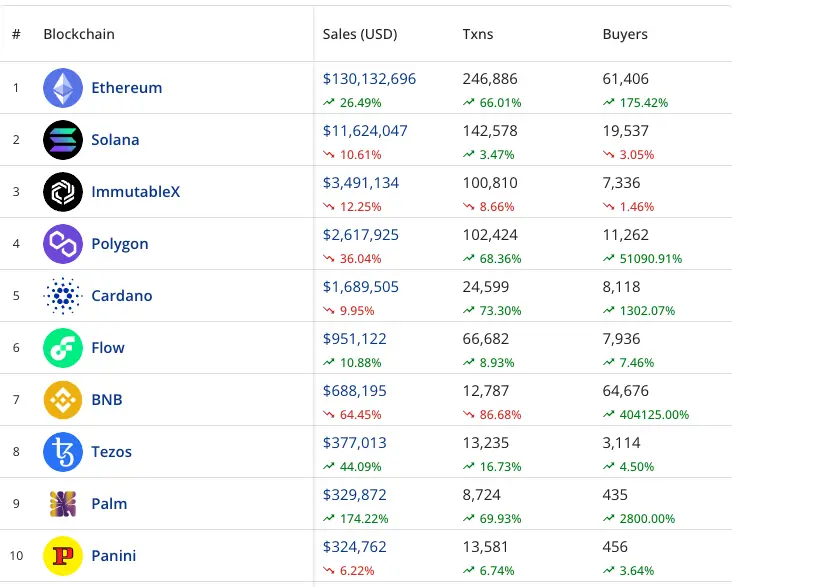
Task: Click Flow buyers count 7,936
Action: pos(622,339)
